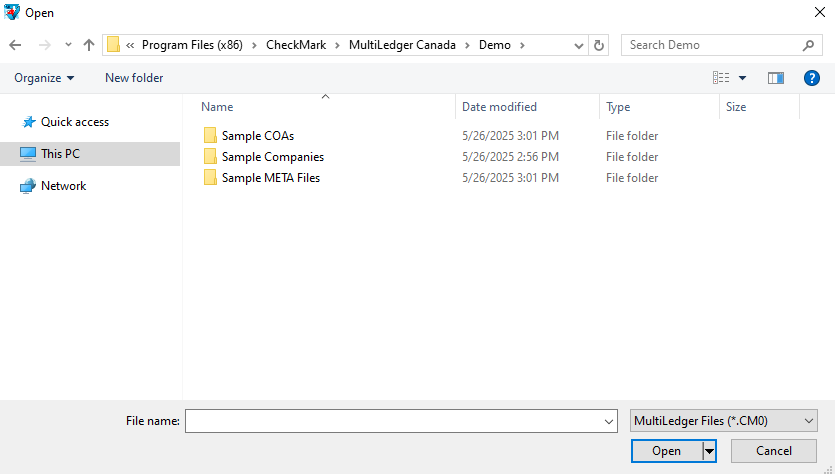The height and width of the screenshot is (474, 835).
Task: Open the Help question mark icon
Action: pos(812,78)
